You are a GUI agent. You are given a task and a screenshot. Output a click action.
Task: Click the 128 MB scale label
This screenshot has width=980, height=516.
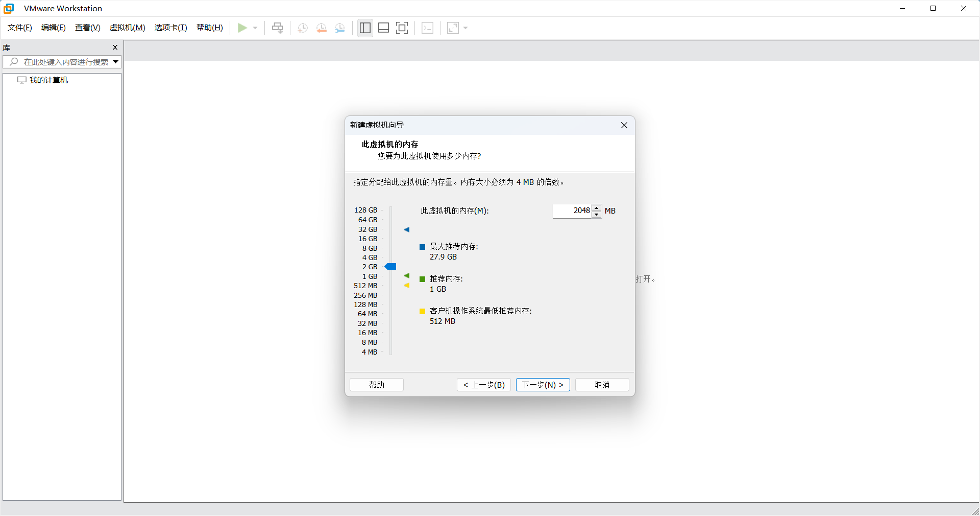coord(365,305)
